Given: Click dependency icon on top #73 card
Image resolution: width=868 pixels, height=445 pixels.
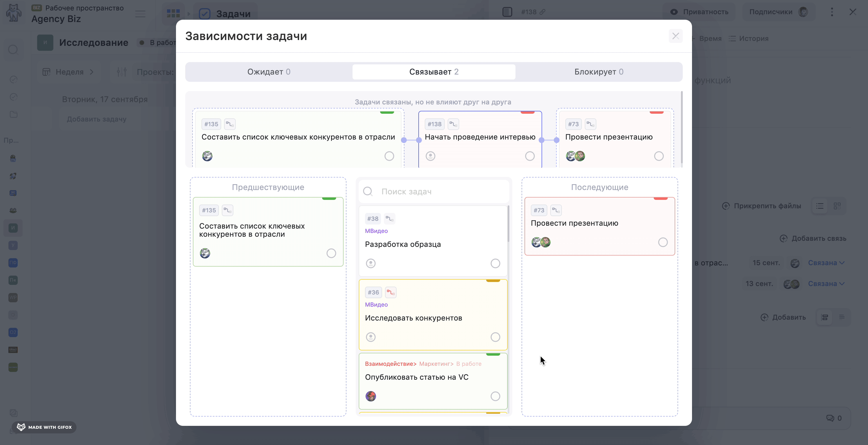Looking at the screenshot, I should pyautogui.click(x=590, y=124).
